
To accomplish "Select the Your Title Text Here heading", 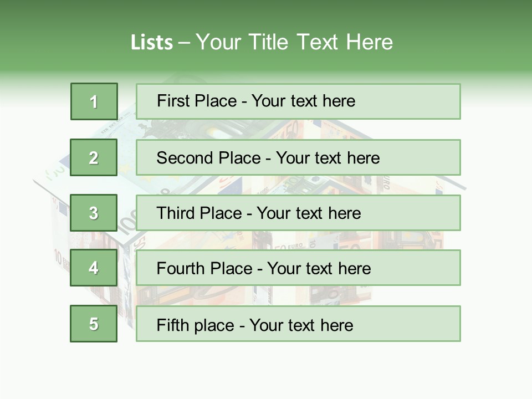I will 294,42.
